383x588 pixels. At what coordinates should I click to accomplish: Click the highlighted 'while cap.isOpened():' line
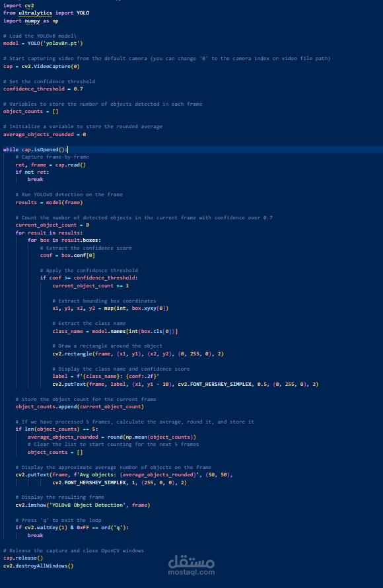click(x=35, y=149)
